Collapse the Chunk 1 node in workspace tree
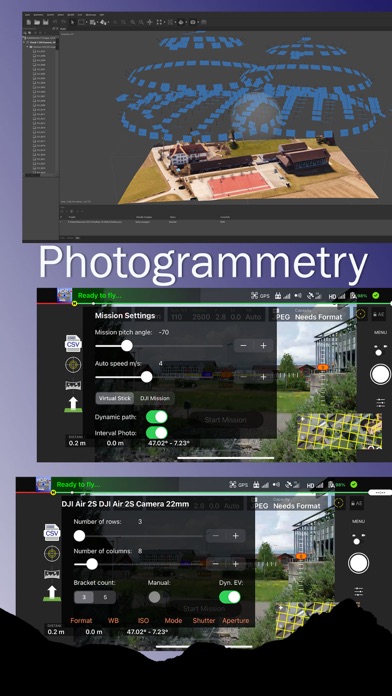 (x=24, y=42)
